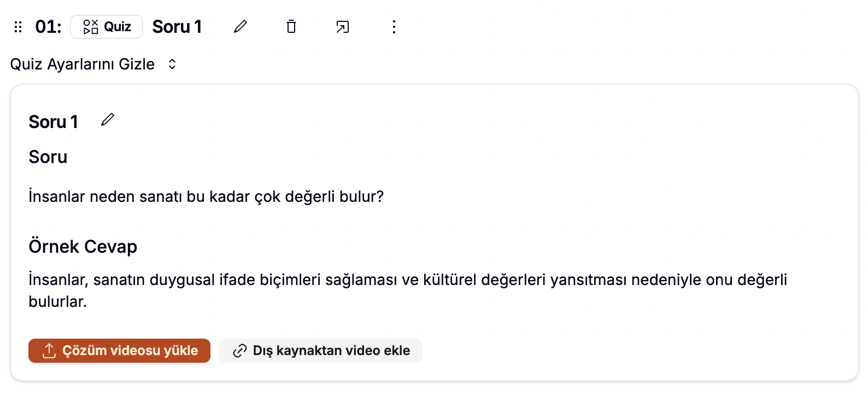Click the Soru 1 heading inside the card

54,121
